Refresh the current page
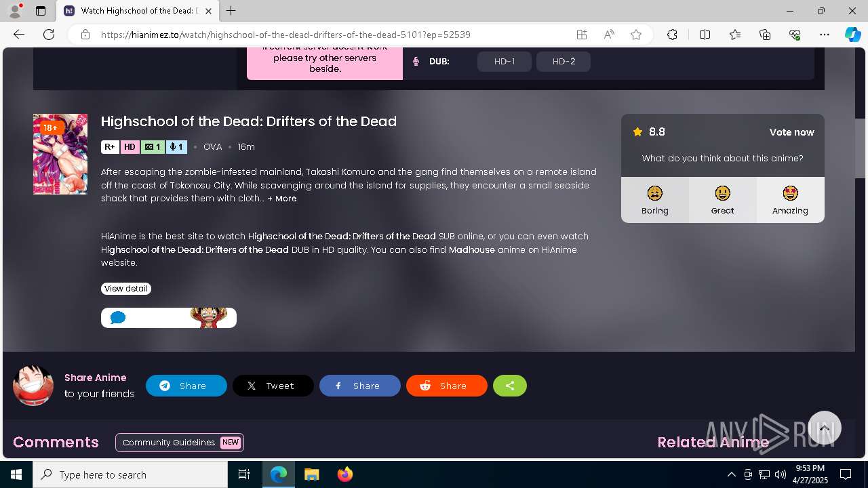Image resolution: width=868 pixels, height=488 pixels. [49, 35]
